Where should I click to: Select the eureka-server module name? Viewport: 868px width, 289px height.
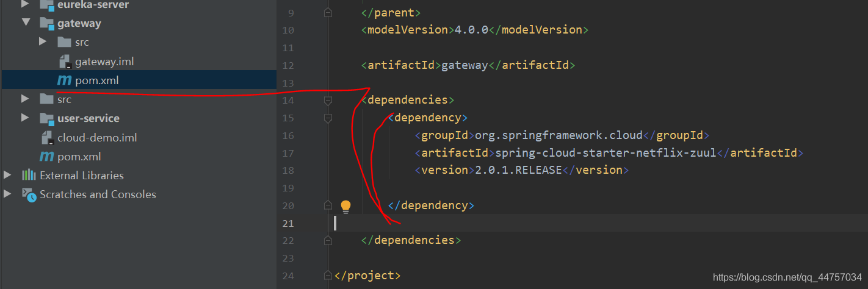(x=93, y=4)
